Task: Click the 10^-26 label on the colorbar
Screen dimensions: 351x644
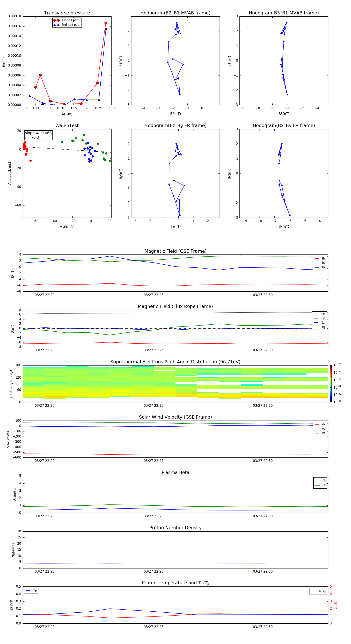Action: pos(337,365)
